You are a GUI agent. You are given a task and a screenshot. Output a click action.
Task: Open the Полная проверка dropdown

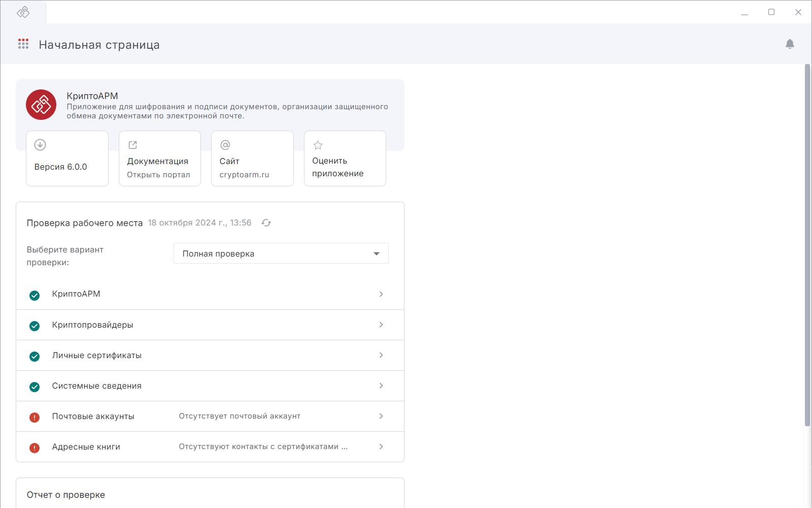281,253
